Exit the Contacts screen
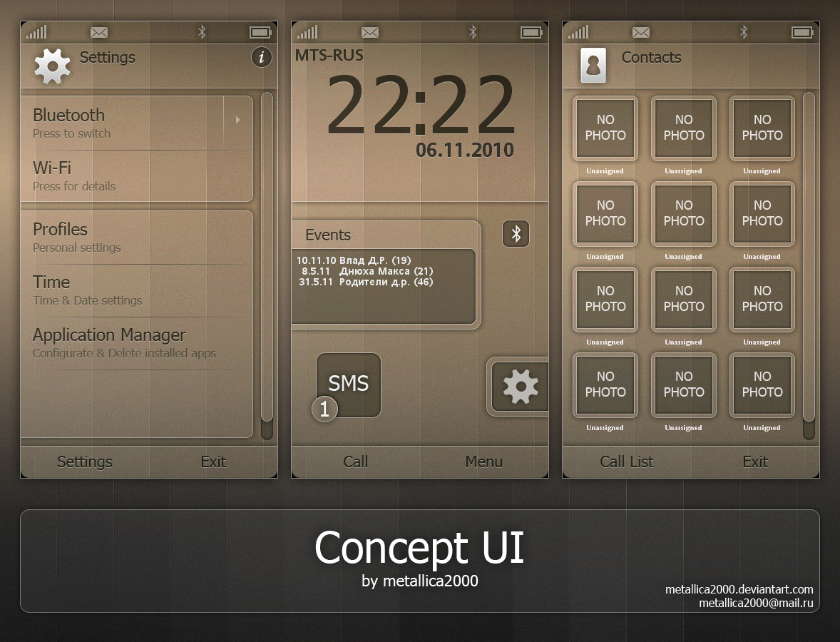The width and height of the screenshot is (840, 642). 755,462
